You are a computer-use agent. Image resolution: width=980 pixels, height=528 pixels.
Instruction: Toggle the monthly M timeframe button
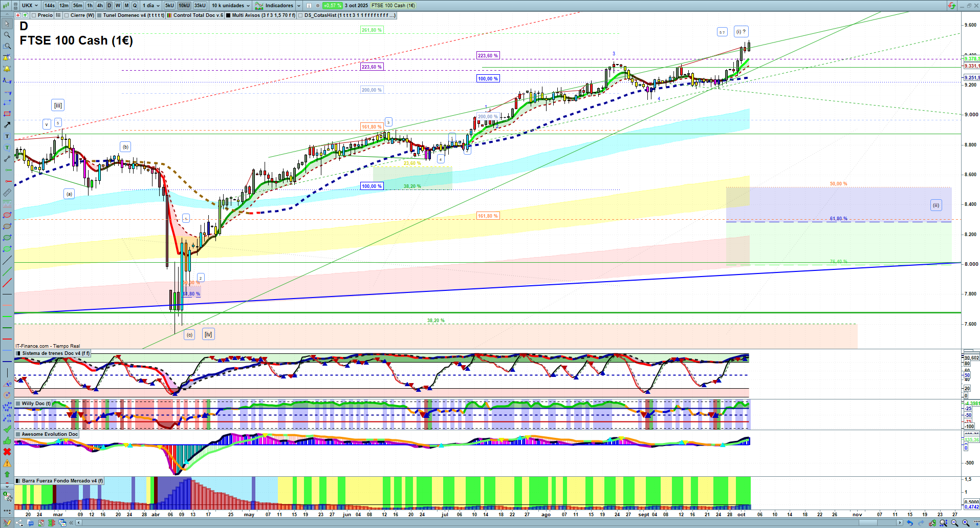click(x=126, y=6)
